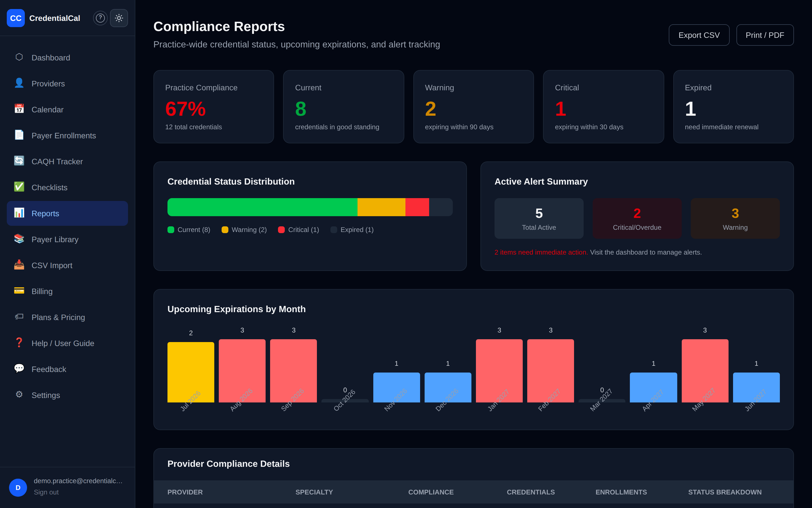Click the CSV Import inbox icon
812x508 pixels.
pyautogui.click(x=19, y=265)
